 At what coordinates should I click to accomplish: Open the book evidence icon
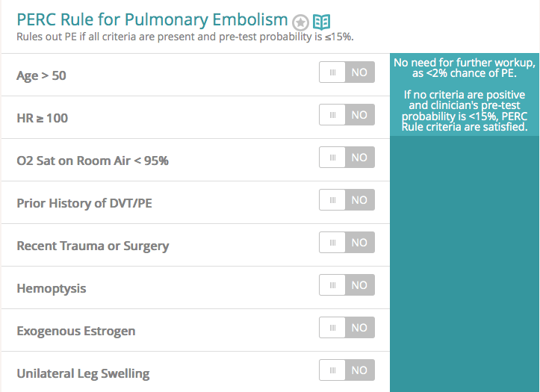pos(321,22)
